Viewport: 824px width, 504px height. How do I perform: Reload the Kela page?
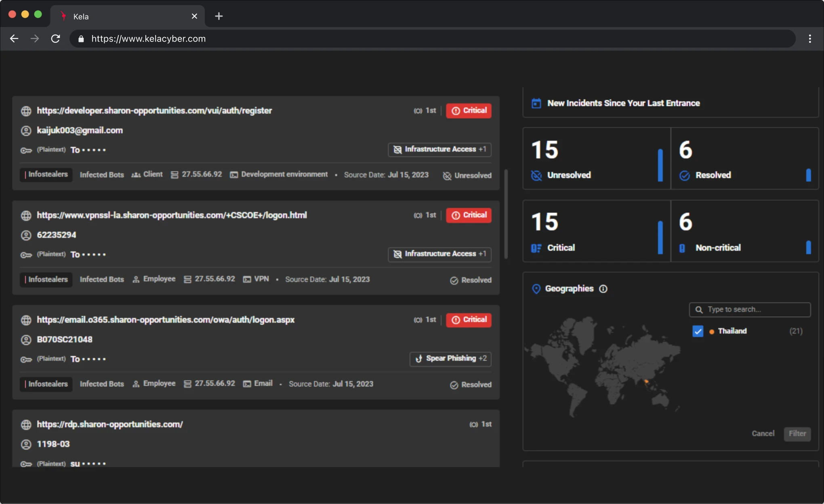tap(56, 39)
